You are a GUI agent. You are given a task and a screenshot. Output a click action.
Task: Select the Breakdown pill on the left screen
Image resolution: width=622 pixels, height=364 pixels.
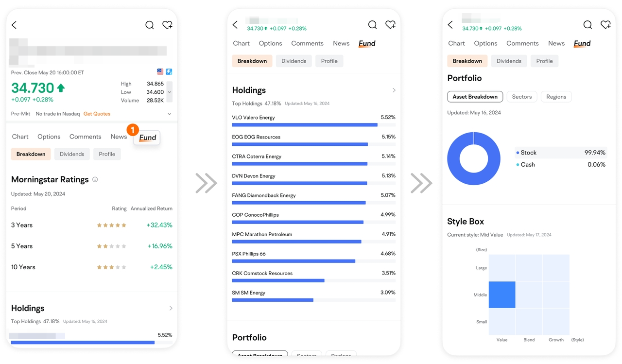tap(31, 154)
